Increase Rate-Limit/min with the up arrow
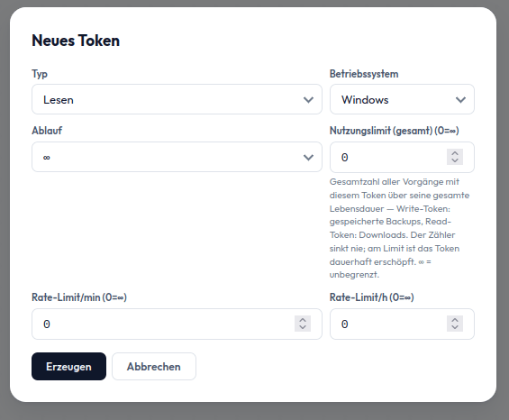Image resolution: width=509 pixels, height=420 pixels. (303, 320)
